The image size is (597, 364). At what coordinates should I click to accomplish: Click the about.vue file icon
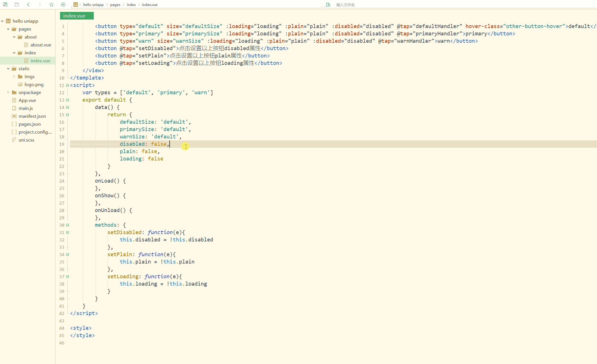pos(26,45)
